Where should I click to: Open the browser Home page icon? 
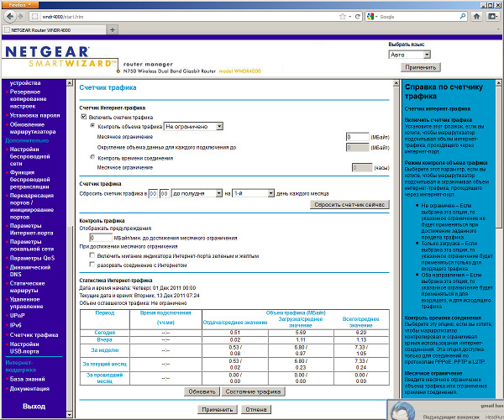pyautogui.click(x=476, y=17)
